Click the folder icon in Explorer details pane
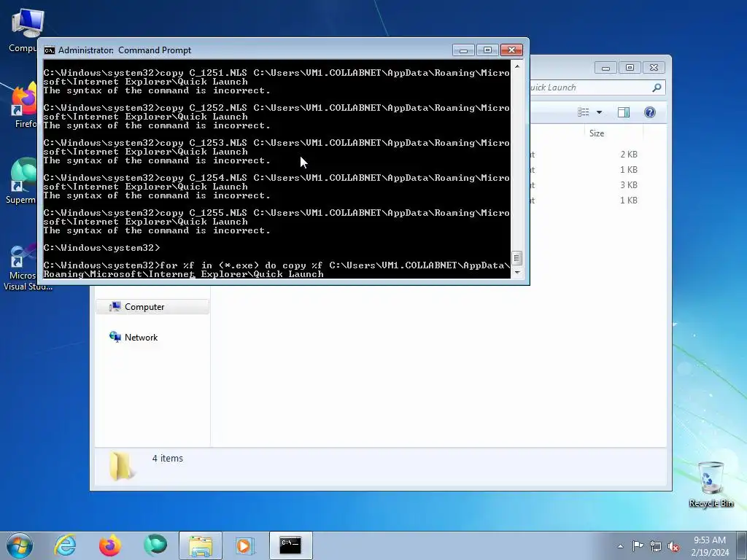Viewport: 747px width, 560px height. click(x=121, y=466)
